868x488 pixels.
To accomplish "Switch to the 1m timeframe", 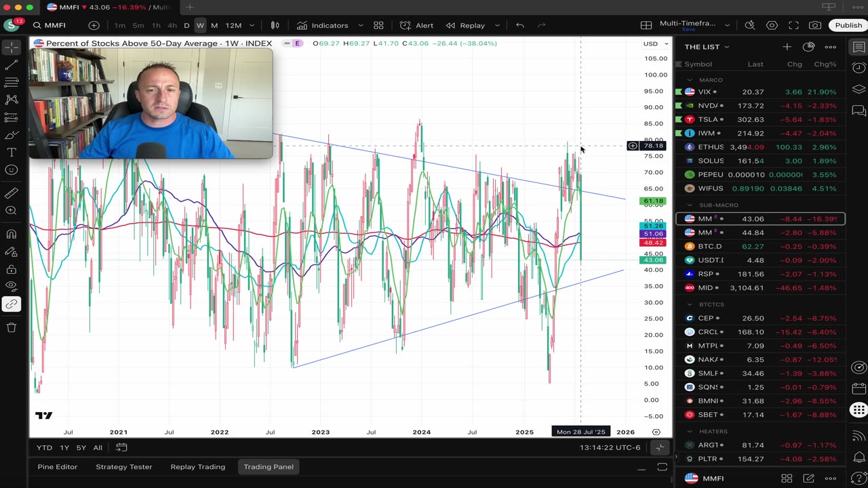I will tap(119, 25).
